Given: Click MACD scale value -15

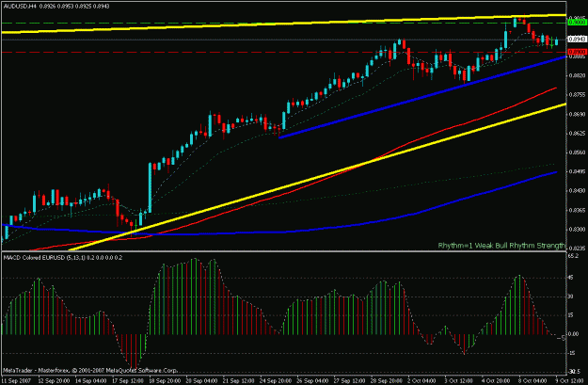Looking at the screenshot, I should point(571,353).
